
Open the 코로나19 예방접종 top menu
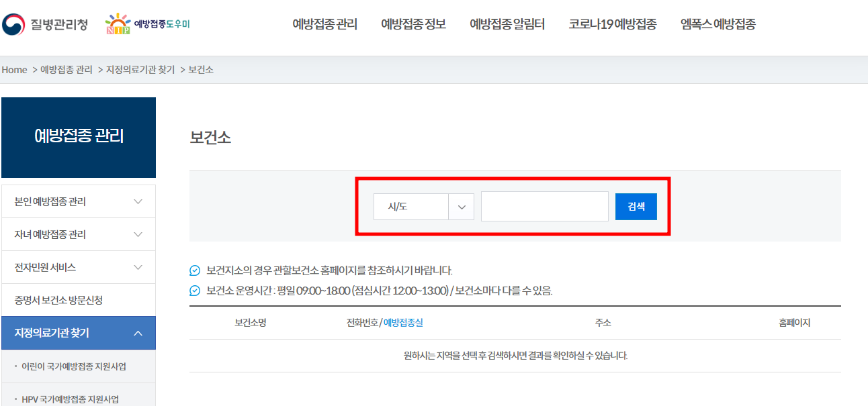(x=613, y=24)
